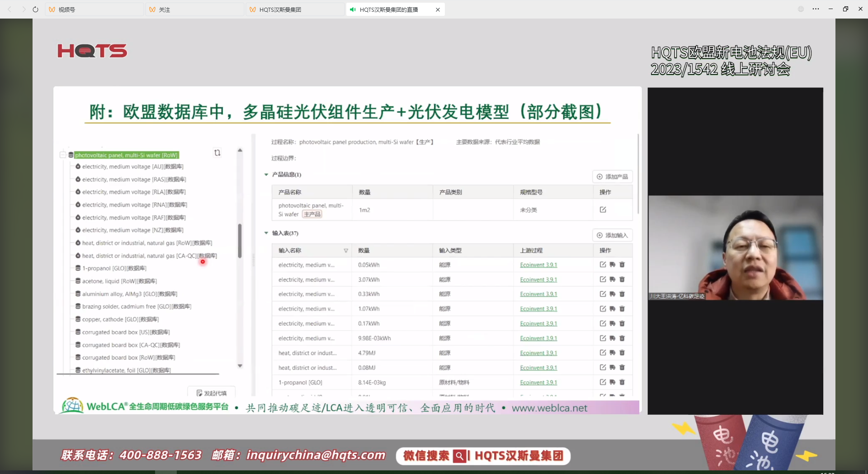Click the 添加产品 button

[612, 177]
